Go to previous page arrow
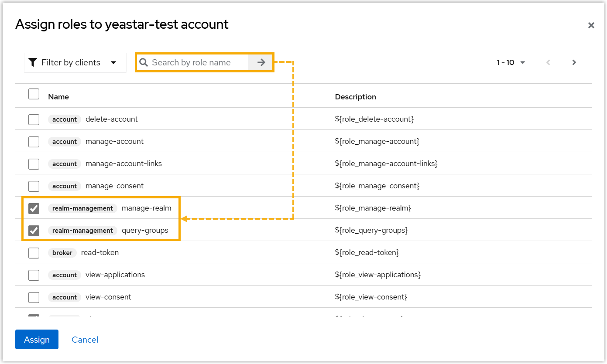 (x=548, y=62)
